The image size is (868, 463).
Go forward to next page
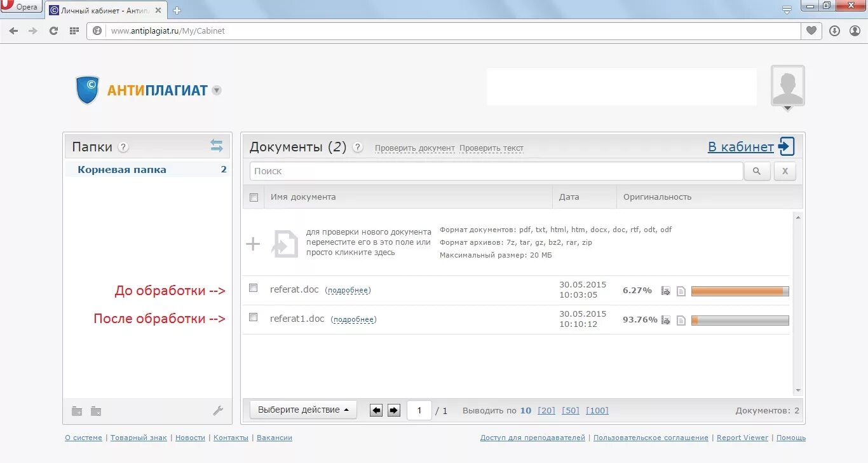[x=33, y=31]
